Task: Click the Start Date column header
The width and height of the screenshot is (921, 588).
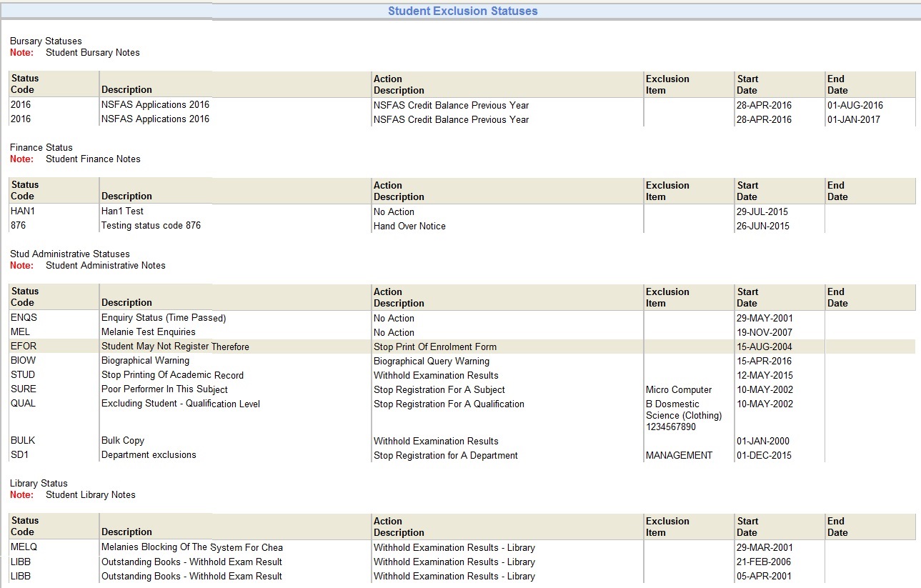Action: tap(747, 84)
